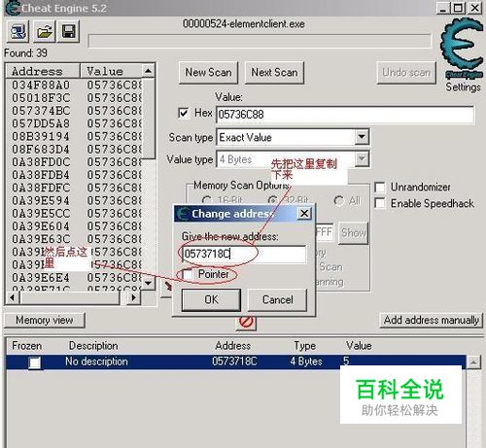Cancel the Change address dialog
Image resolution: width=486 pixels, height=448 pixels.
click(x=277, y=300)
